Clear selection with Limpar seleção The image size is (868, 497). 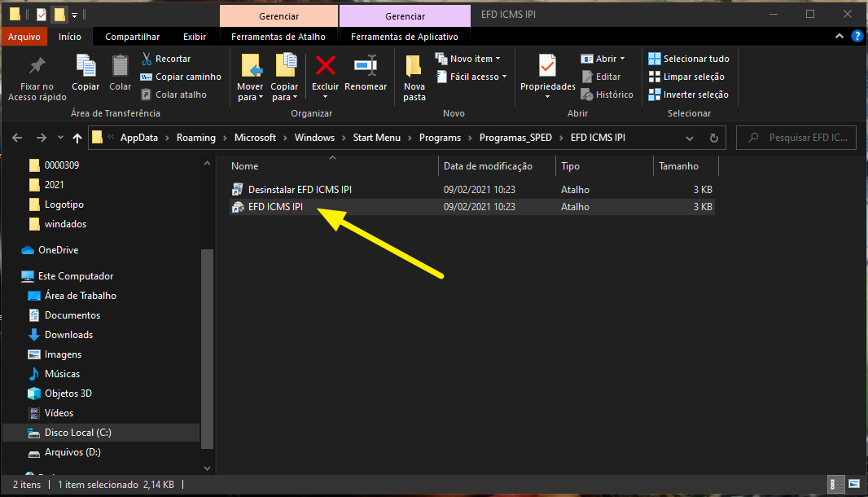click(686, 77)
